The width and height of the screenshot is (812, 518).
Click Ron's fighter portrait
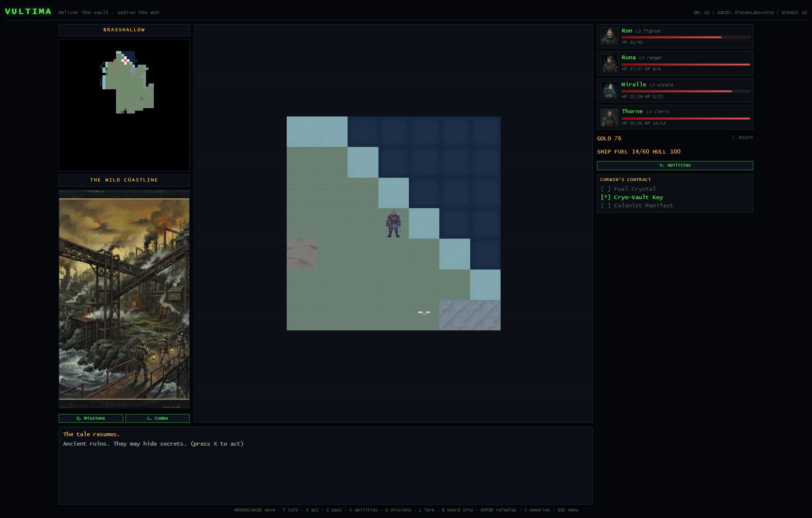pos(609,36)
